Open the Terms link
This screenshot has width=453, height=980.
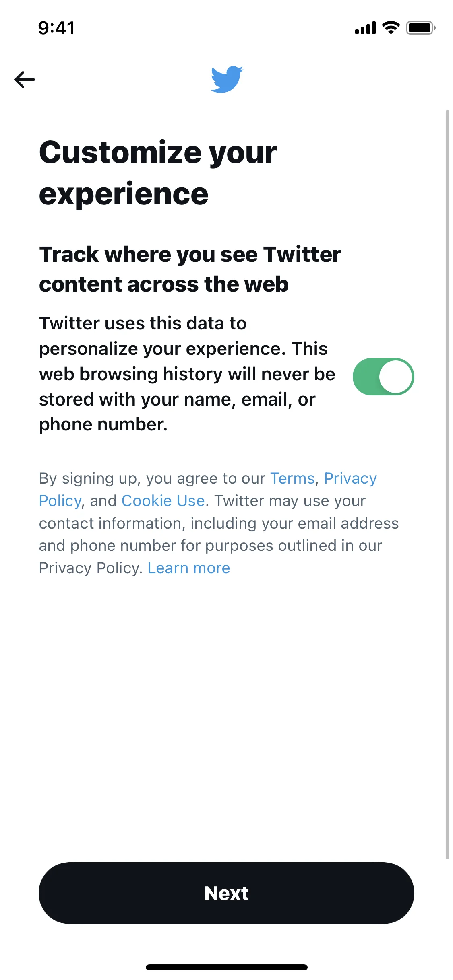pyautogui.click(x=293, y=478)
